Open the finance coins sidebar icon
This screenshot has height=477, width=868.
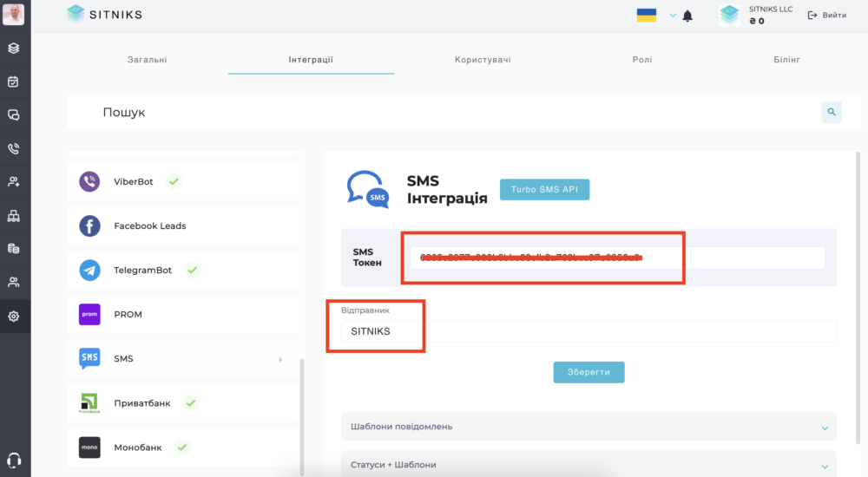(14, 249)
